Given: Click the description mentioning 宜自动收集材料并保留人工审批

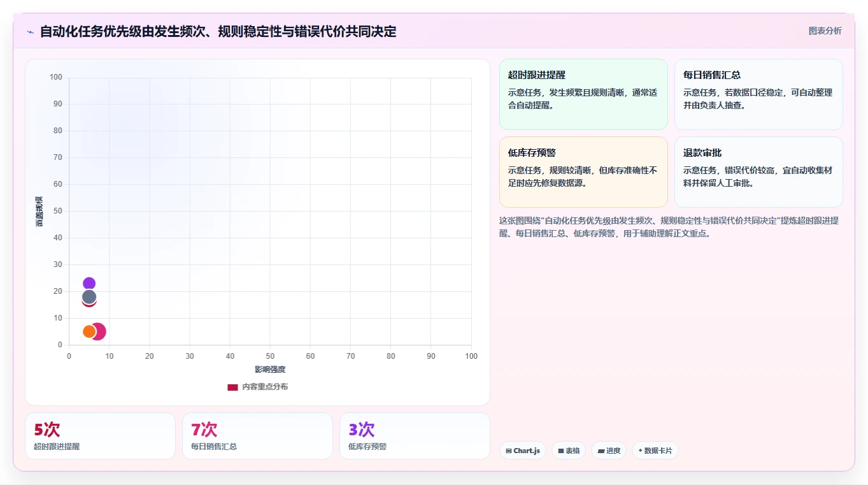Looking at the screenshot, I should 758,177.
